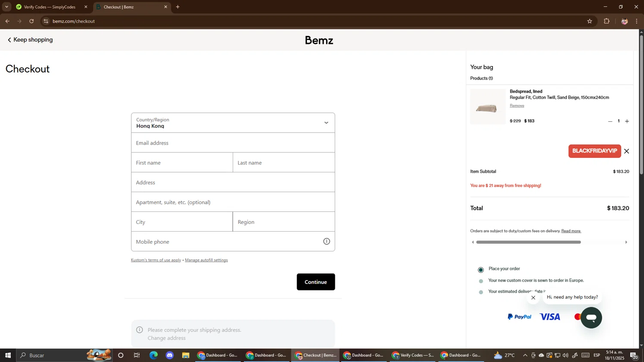The image size is (644, 362).
Task: Open the live chat widget button
Action: [591, 318]
